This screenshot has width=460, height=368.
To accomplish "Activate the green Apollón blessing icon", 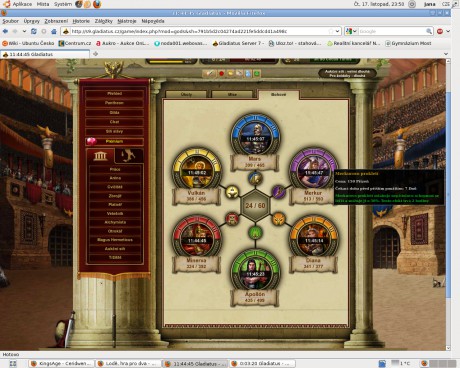I will (x=255, y=232).
